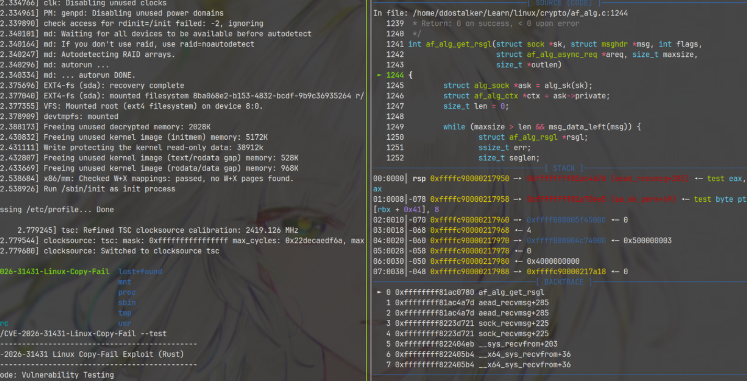Click the current line marker 1244
This screenshot has height=381, width=747.
pyautogui.click(x=394, y=75)
